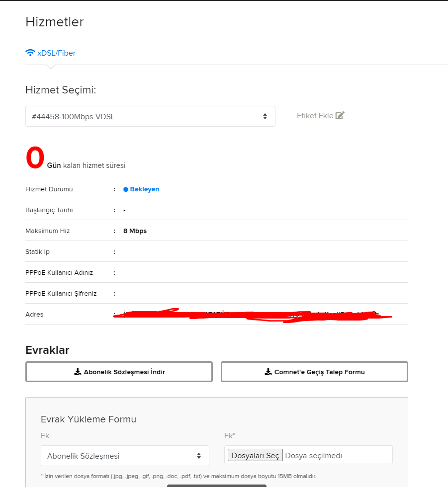Click the PPPoE Kullanıcı Adınız row label
The height and width of the screenshot is (487, 448).
pyautogui.click(x=59, y=273)
